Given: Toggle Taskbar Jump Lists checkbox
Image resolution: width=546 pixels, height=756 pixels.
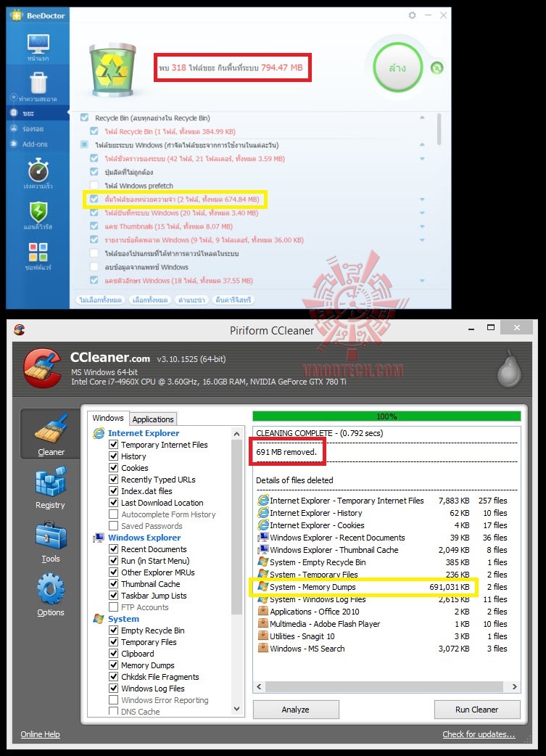Looking at the screenshot, I should coord(114,596).
